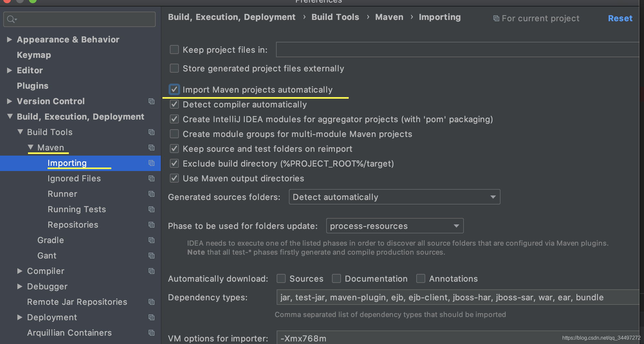Collapse the Maven tree node

30,147
